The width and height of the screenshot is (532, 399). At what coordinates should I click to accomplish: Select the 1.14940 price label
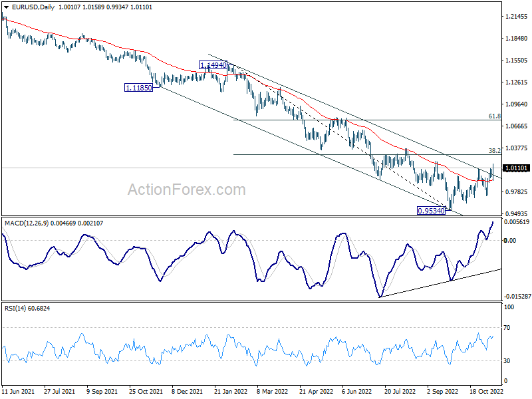point(213,65)
